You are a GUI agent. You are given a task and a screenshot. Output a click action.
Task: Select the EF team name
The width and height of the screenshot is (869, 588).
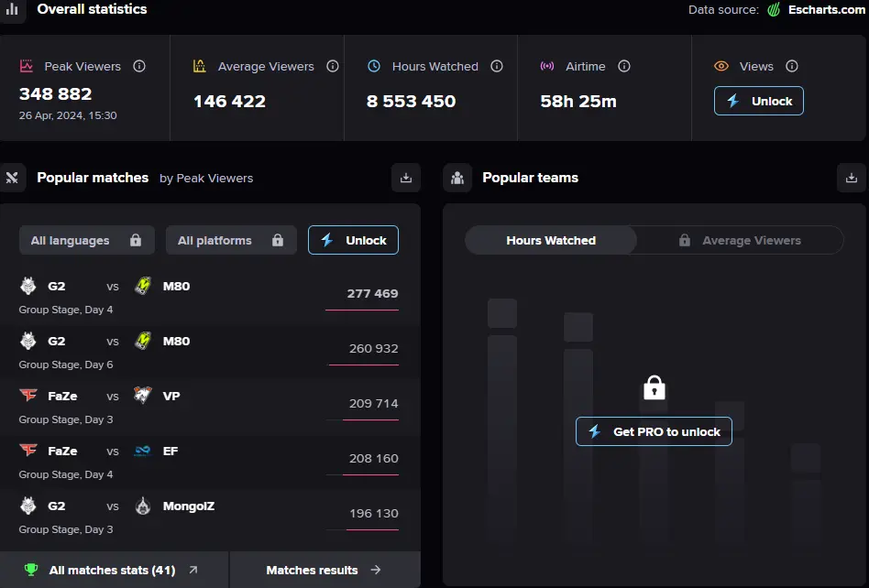pos(170,452)
